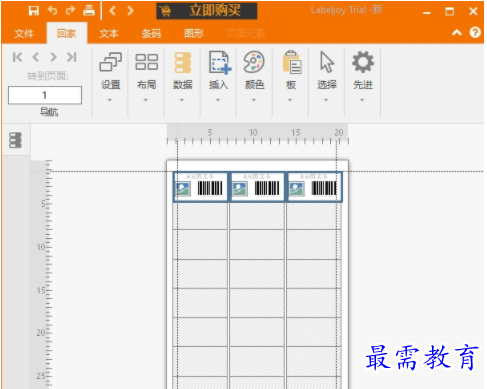This screenshot has width=487, height=389.
Task: Click the 数据 data icon
Action: click(183, 62)
